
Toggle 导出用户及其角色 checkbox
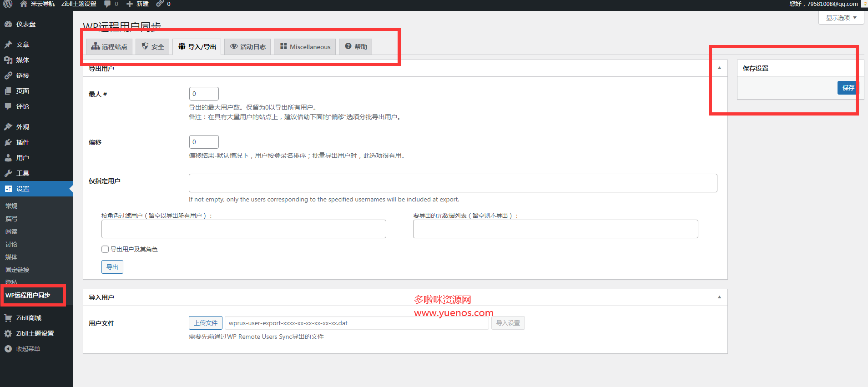[105, 249]
